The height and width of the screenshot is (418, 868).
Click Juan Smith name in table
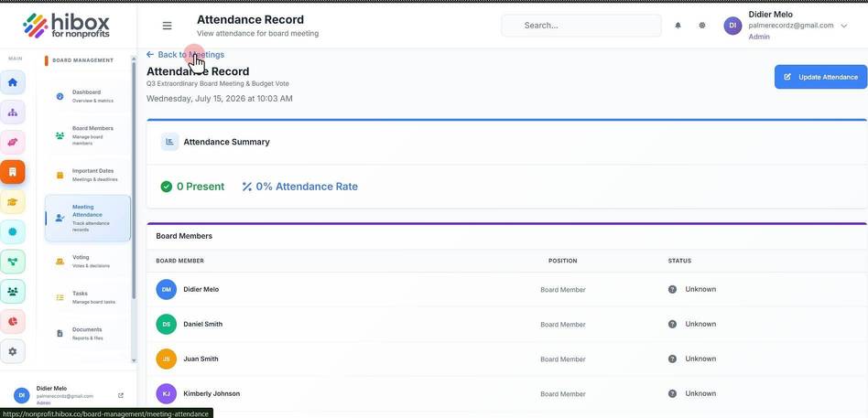coord(201,359)
